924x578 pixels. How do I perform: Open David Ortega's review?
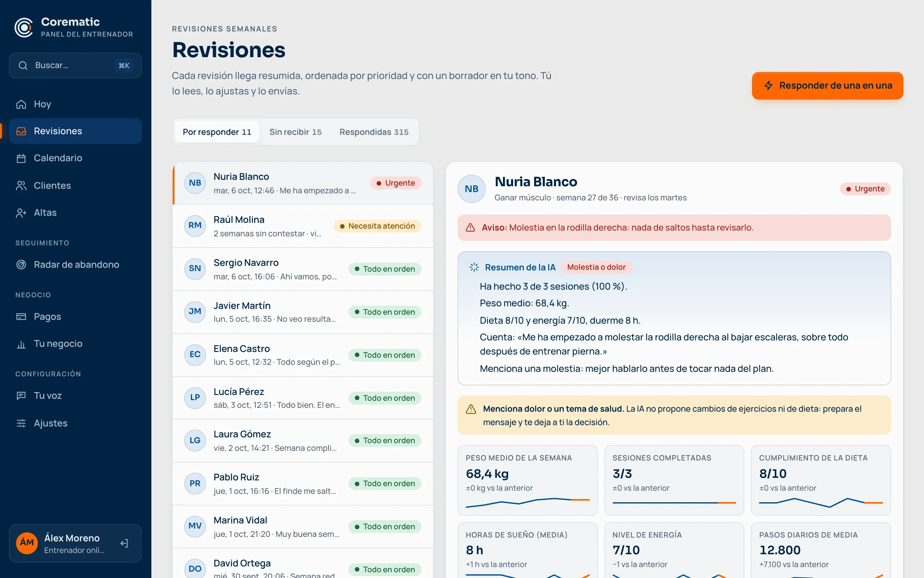(x=303, y=564)
